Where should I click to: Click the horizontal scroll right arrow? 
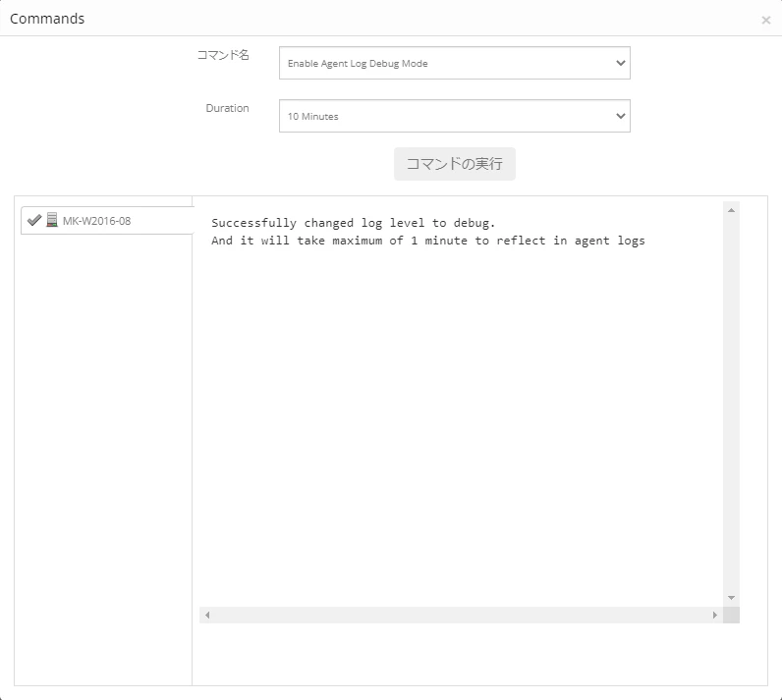point(714,615)
